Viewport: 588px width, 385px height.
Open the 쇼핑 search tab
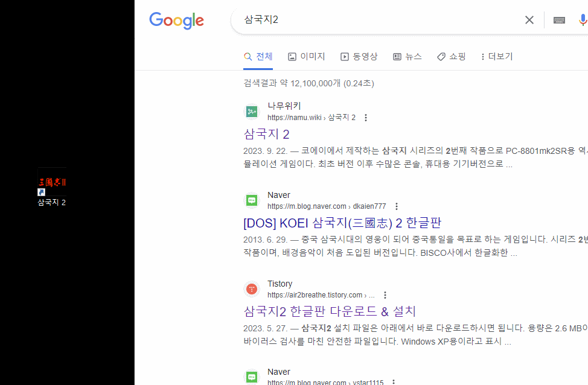coord(451,56)
